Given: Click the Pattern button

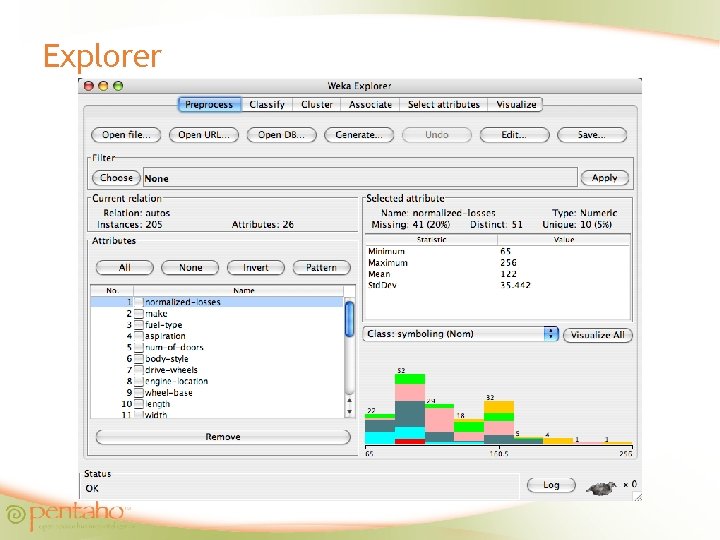Looking at the screenshot, I should (321, 268).
